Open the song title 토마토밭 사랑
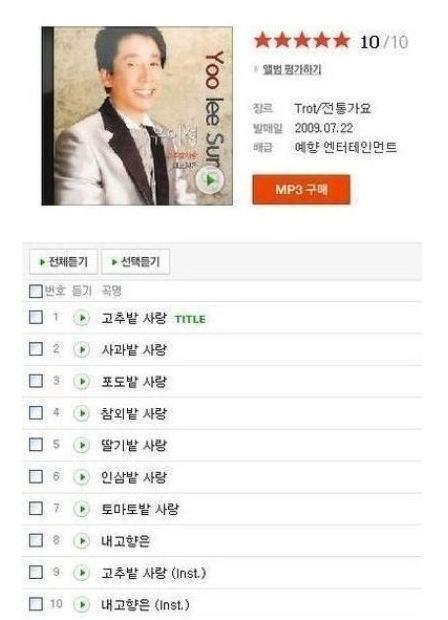Viewport: 448px width, 620px height. 140,509
